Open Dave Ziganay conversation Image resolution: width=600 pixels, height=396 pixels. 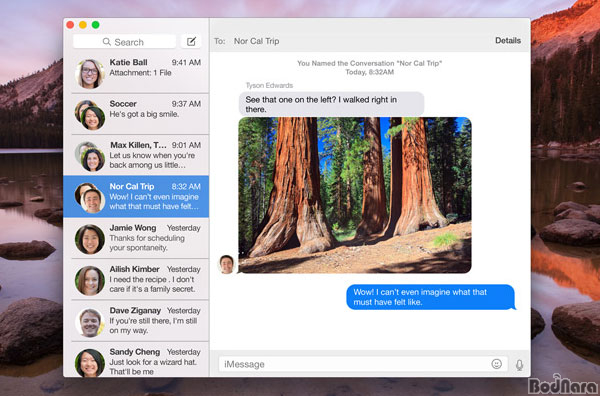coord(136,320)
